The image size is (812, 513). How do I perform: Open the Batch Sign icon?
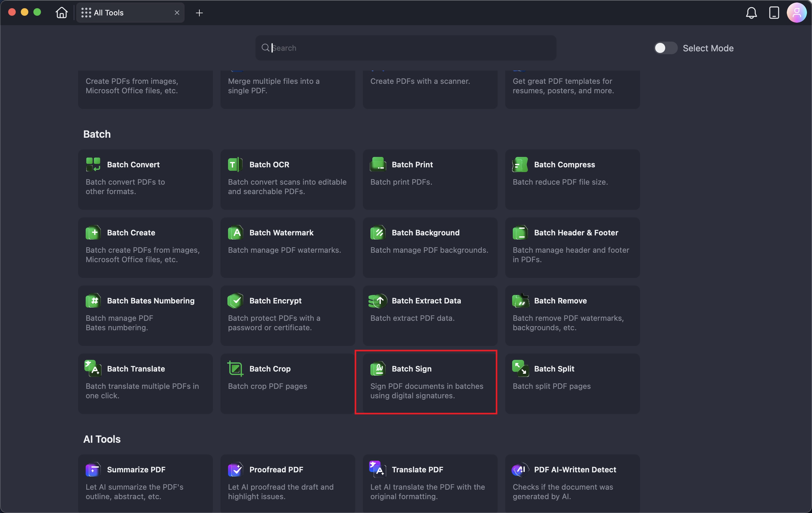point(378,368)
